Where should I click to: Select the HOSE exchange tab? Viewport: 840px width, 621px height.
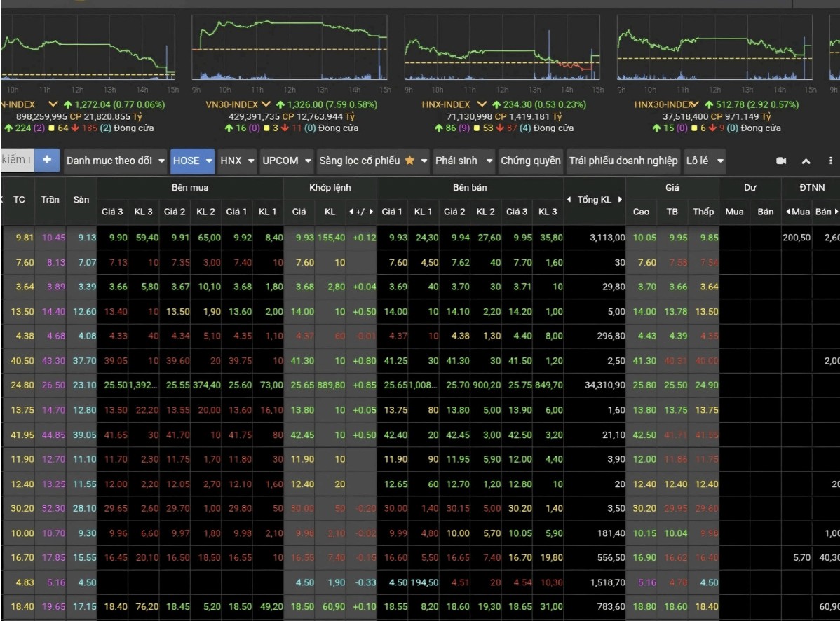187,161
